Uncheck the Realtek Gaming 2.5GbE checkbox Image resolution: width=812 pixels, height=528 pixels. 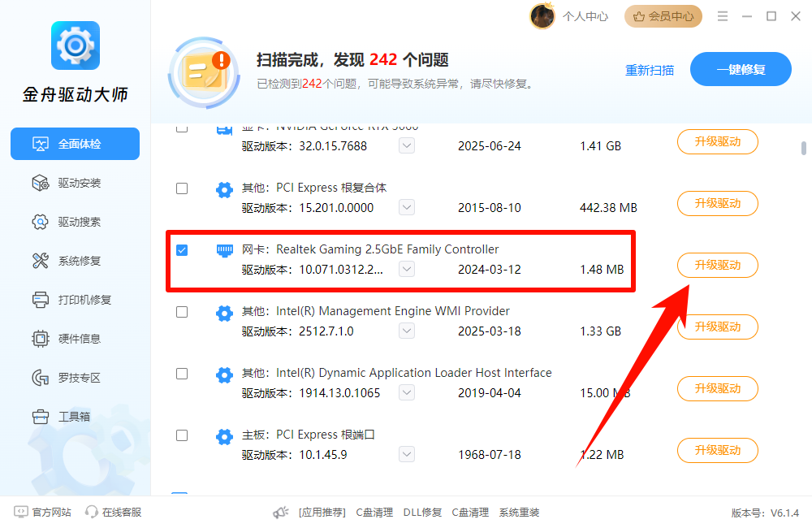pyautogui.click(x=182, y=250)
